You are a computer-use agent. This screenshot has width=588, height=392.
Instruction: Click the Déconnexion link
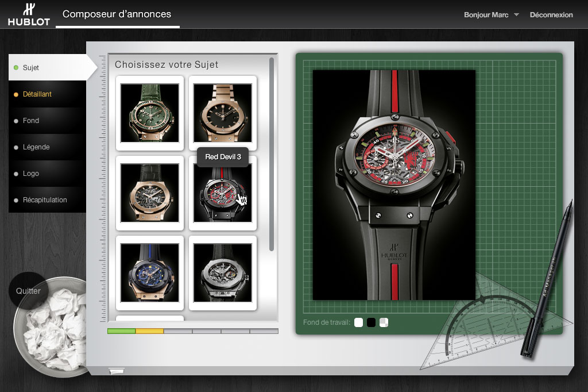(551, 15)
